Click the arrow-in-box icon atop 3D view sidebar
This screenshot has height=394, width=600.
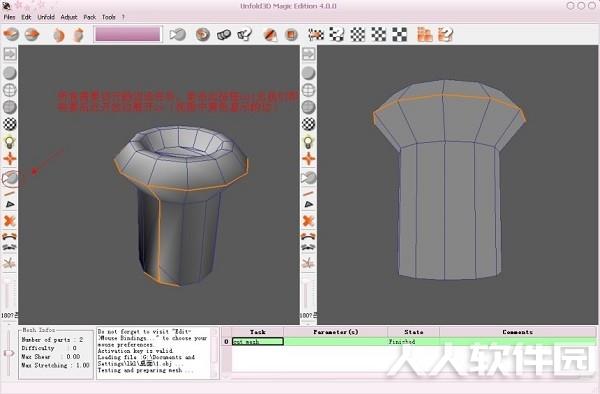click(10, 54)
